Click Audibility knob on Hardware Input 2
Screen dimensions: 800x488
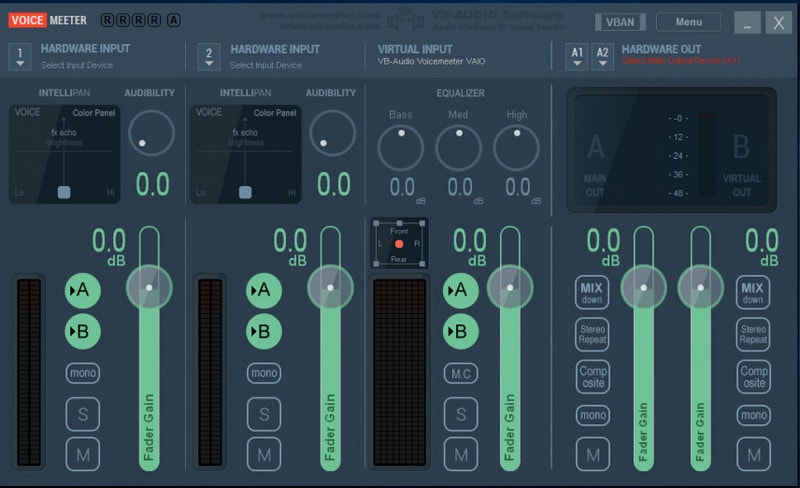tap(333, 133)
